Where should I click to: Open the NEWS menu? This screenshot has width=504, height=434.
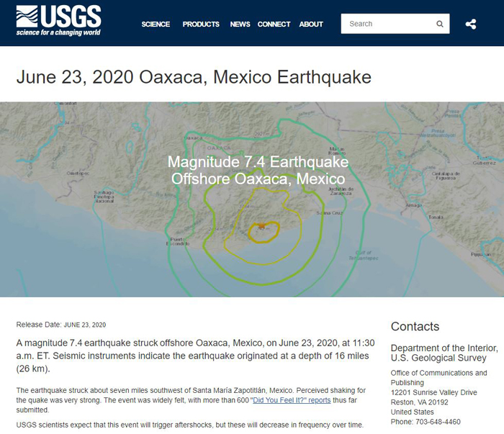point(240,24)
